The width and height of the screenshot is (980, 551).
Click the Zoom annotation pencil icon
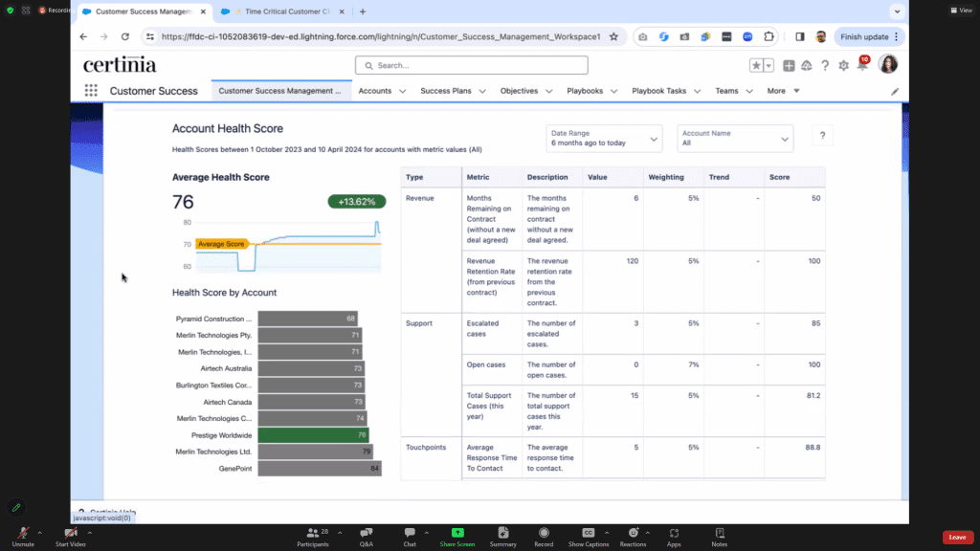point(16,508)
